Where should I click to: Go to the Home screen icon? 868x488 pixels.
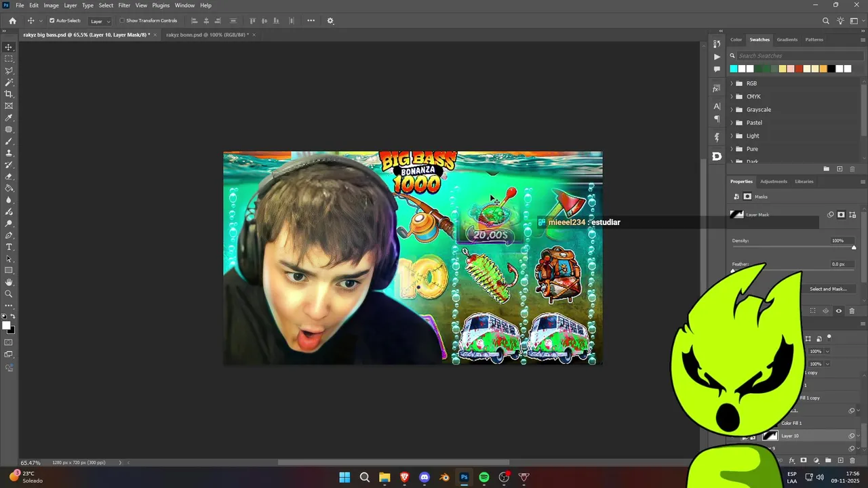point(12,20)
